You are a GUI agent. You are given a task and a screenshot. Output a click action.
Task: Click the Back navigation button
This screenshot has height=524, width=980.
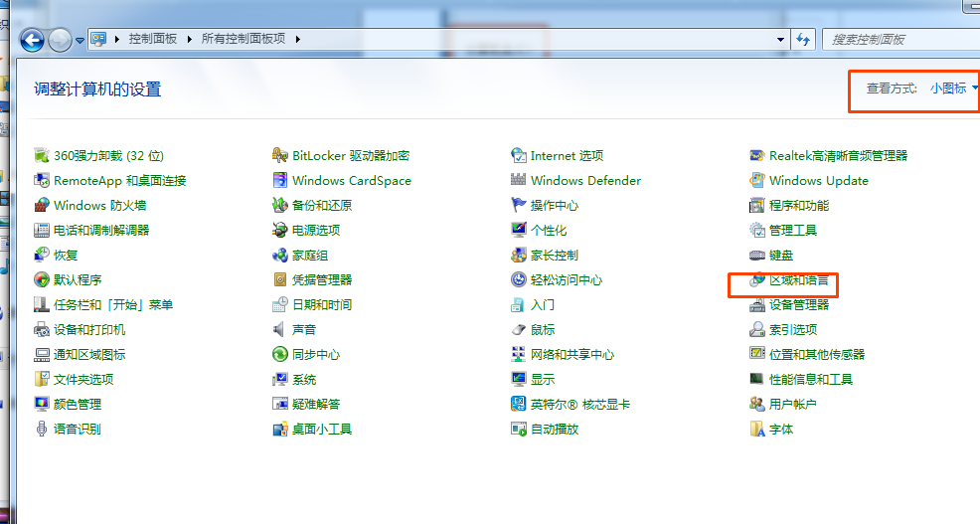(33, 40)
